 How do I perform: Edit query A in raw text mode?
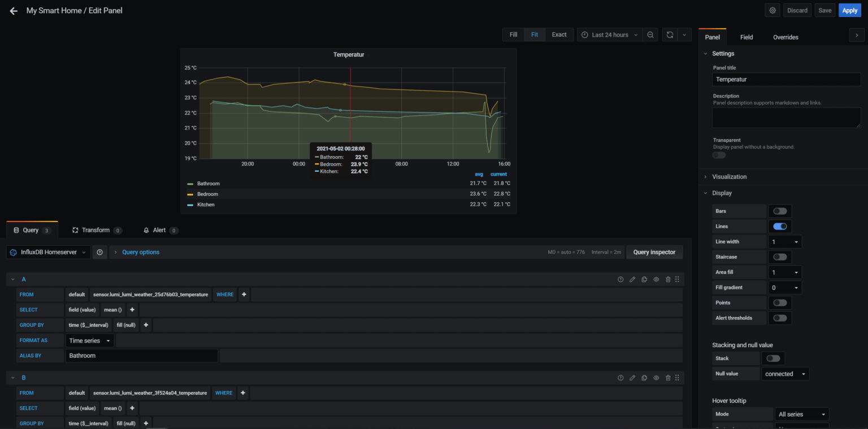(632, 279)
